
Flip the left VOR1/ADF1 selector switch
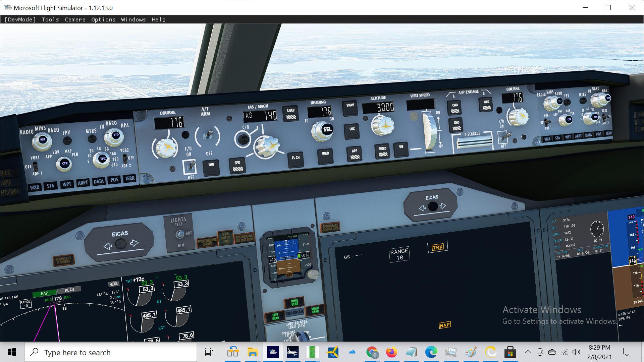35,166
